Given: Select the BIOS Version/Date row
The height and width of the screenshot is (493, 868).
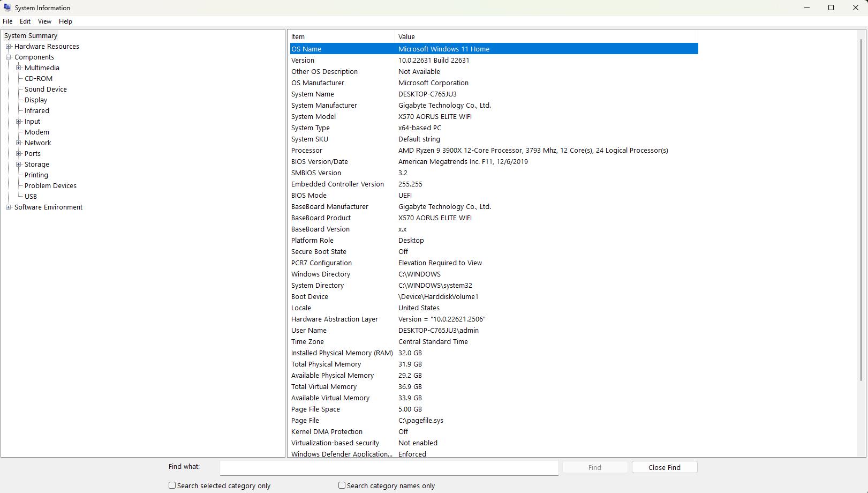Looking at the screenshot, I should 494,161.
